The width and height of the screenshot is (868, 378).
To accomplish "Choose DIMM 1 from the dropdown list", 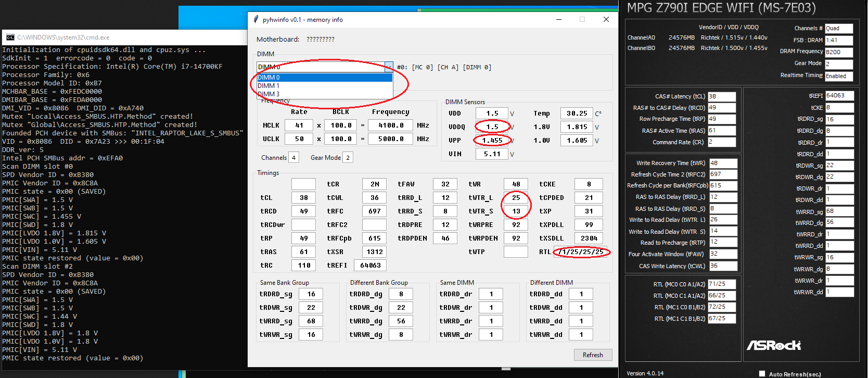I will (325, 86).
